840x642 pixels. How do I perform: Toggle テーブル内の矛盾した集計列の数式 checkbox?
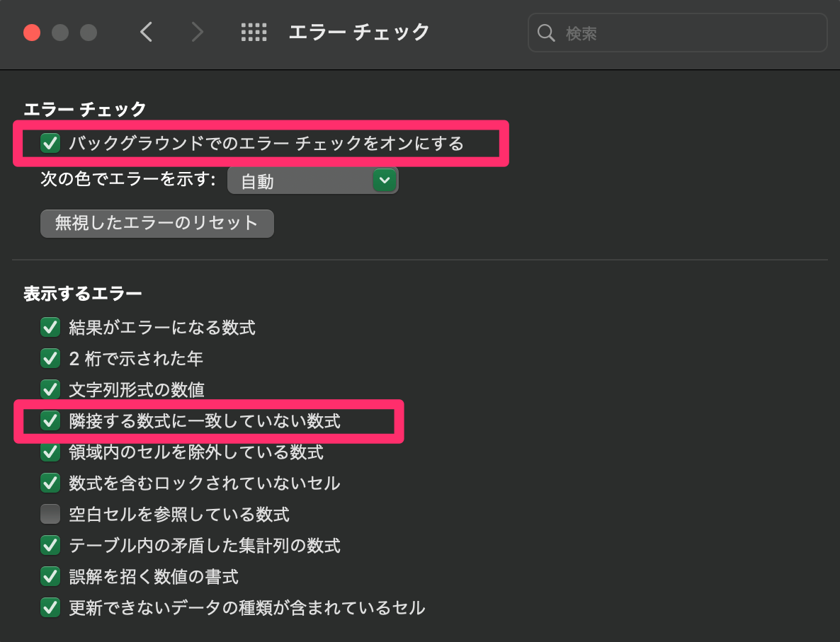[50, 545]
